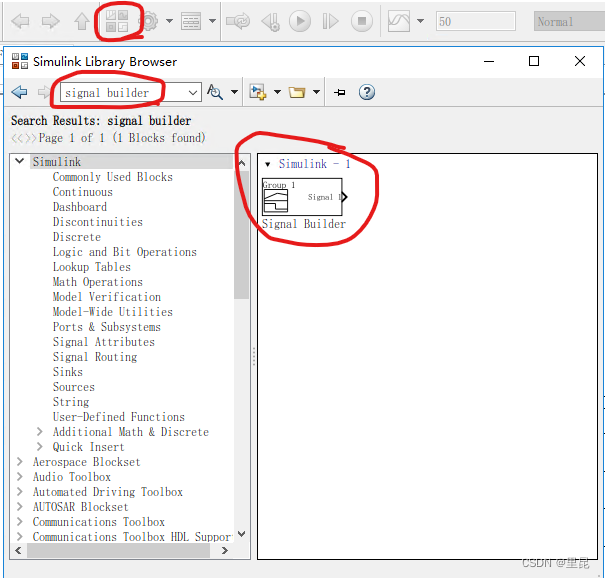Click the Simulink Library Browser window icon
The height and width of the screenshot is (578, 605).
(20, 61)
